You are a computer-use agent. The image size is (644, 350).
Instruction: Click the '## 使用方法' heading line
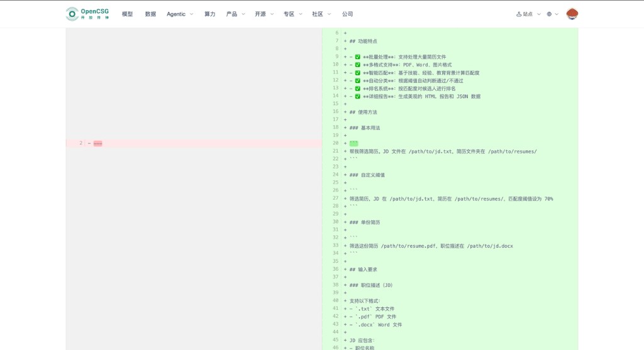(364, 112)
